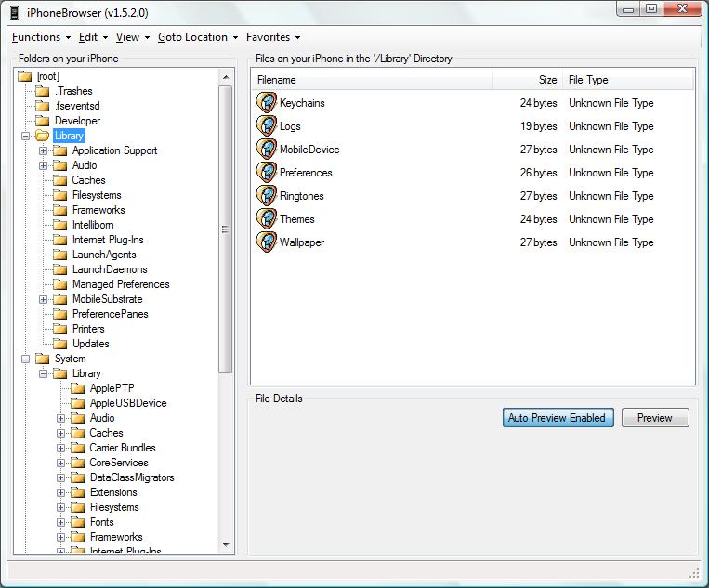Expand the Application Support folder node
This screenshot has height=588, width=709.
43,150
